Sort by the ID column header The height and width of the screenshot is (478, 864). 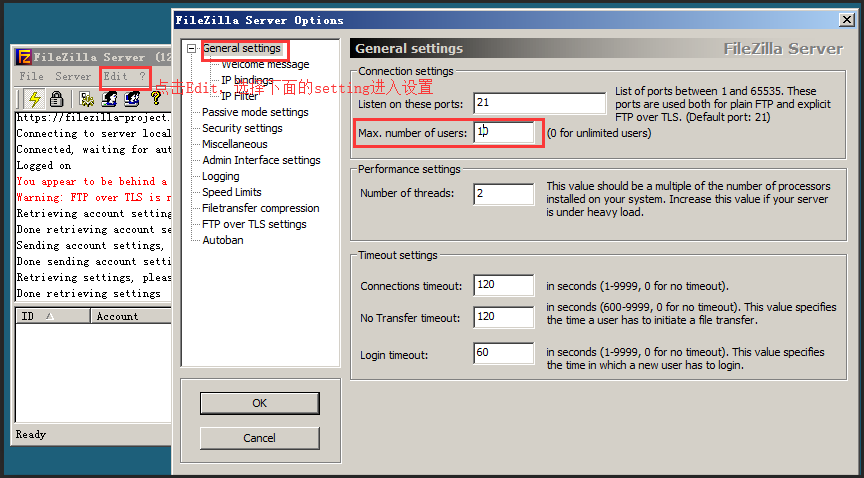[53, 316]
